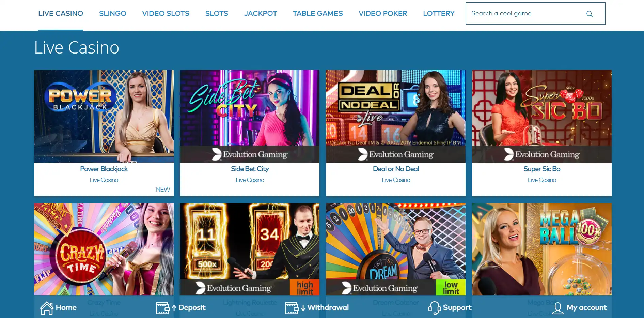The width and height of the screenshot is (644, 318).
Task: Open the Power Blackjack game thumbnail
Action: [x=104, y=116]
